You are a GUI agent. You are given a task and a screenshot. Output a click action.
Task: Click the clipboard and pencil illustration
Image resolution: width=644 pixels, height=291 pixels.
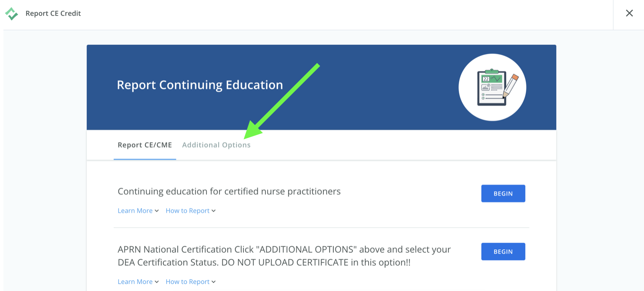(497, 87)
